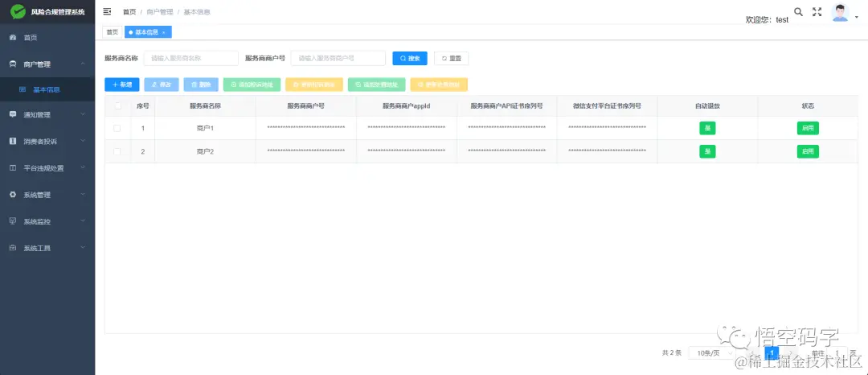This screenshot has height=375, width=868.
Task: Click 自动退款 green tag in 商户2 row
Action: tap(707, 151)
